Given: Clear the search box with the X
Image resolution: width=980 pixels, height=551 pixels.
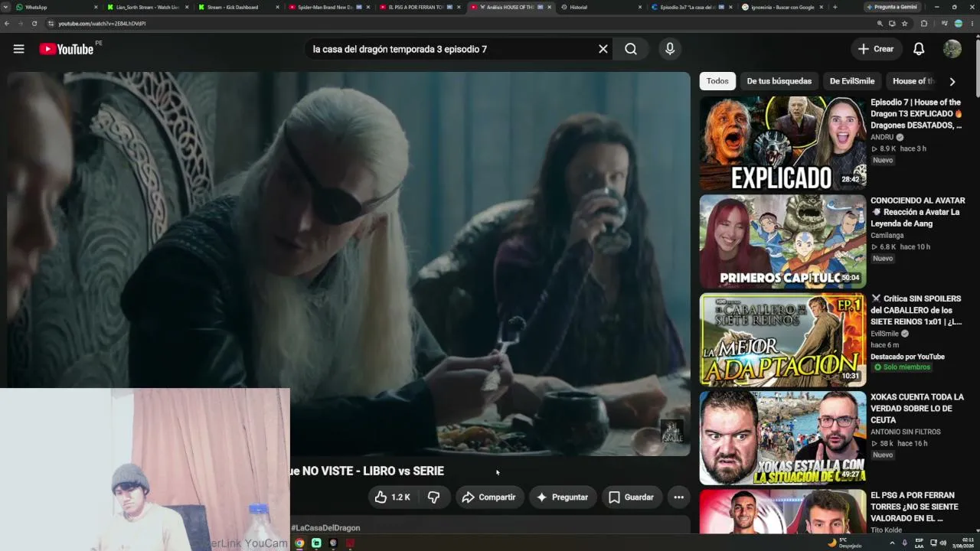Looking at the screenshot, I should (x=603, y=49).
